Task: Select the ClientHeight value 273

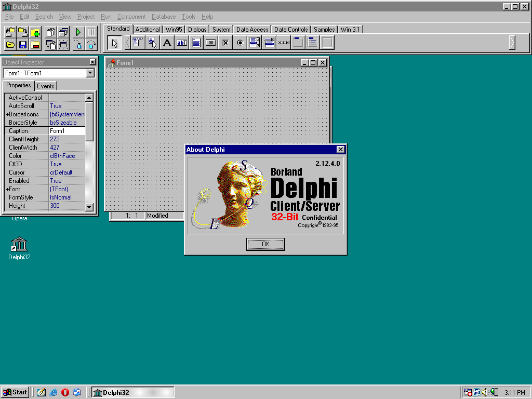Action: (67, 139)
